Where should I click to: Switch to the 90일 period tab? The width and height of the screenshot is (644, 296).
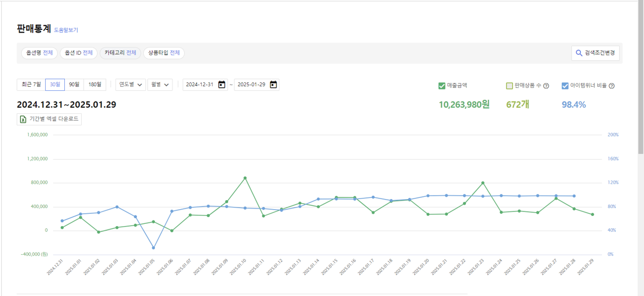(74, 85)
